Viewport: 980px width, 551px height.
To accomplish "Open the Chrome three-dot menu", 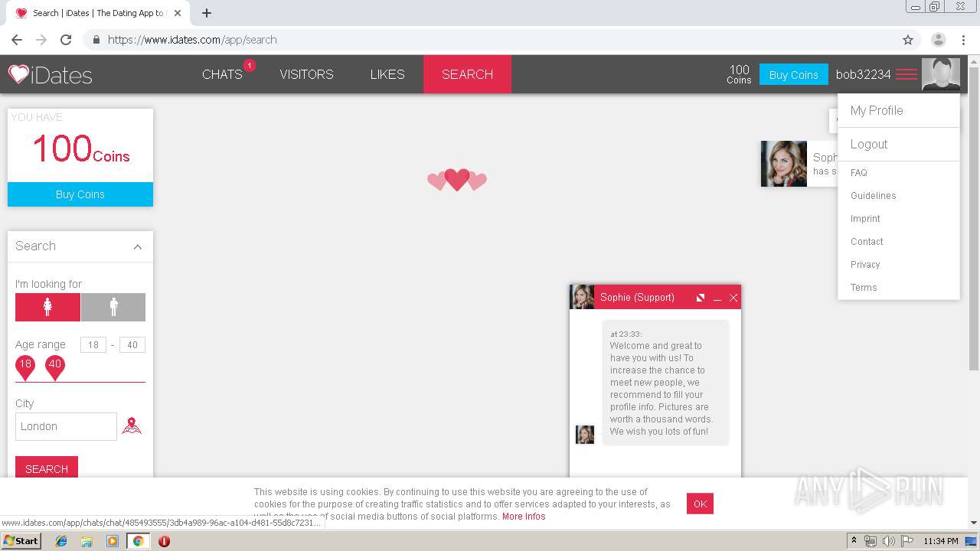I will [963, 40].
